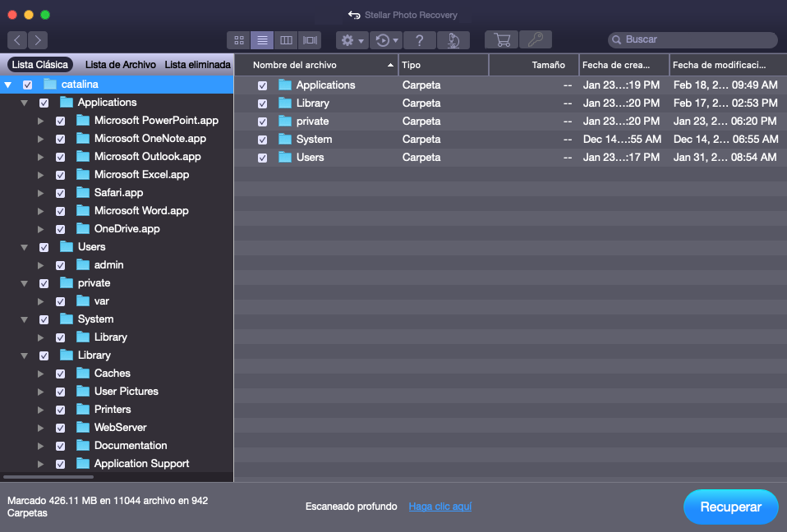Viewport: 787px width, 532px height.
Task: Click the Microsoft Excel.app folder icon
Action: [83, 174]
